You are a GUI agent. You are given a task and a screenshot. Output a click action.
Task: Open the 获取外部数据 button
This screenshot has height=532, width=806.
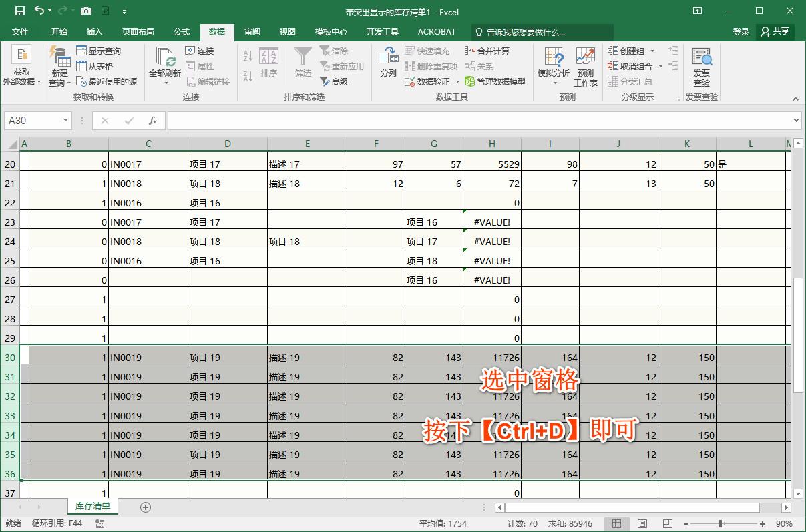21,67
